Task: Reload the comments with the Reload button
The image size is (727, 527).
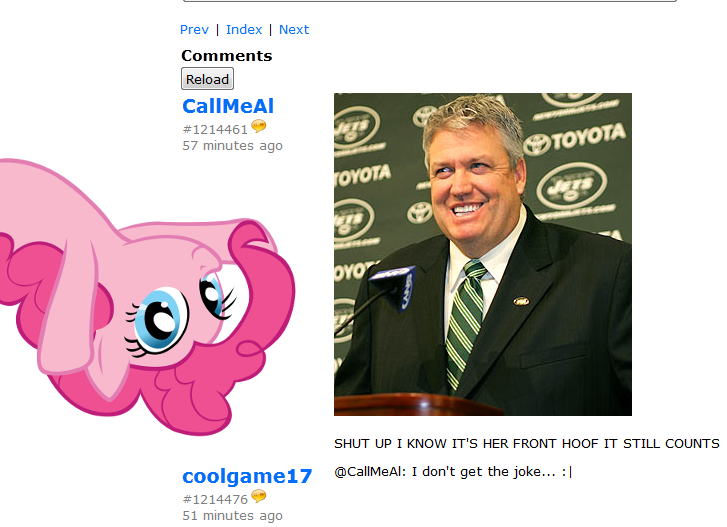Action: tap(207, 79)
